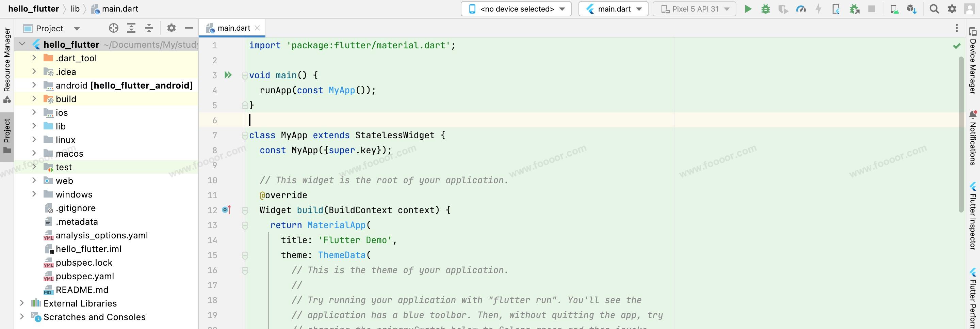Toggle the Flutter Inspector tool window
This screenshot has width=980, height=329.
point(973,217)
